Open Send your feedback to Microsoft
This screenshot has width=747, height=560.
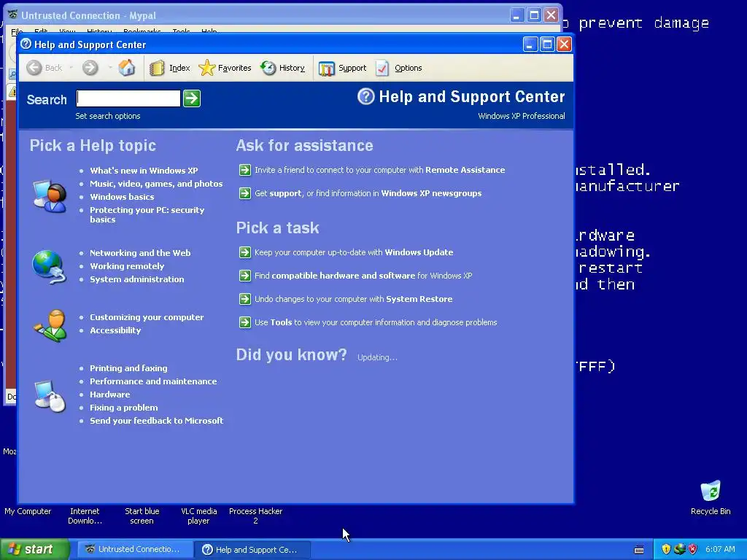157,421
